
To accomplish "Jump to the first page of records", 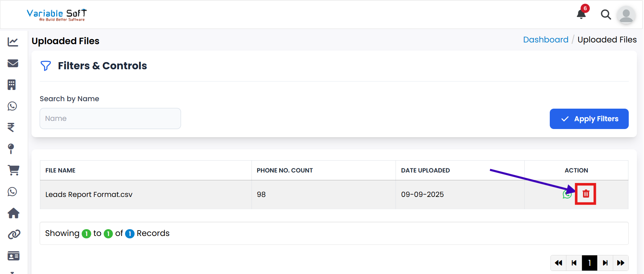I will [559, 263].
